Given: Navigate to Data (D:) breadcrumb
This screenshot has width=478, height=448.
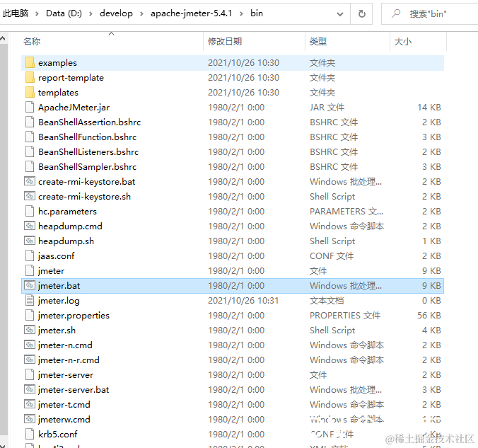Looking at the screenshot, I should coord(64,13).
